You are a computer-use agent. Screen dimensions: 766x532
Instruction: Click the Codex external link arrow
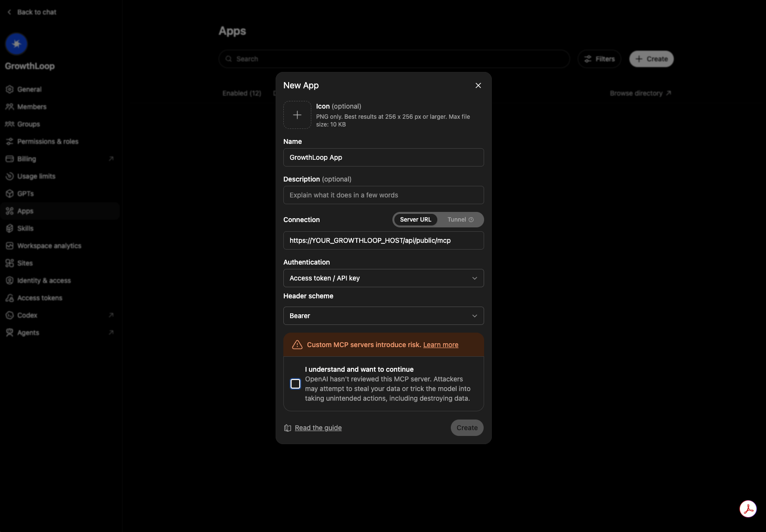point(111,315)
